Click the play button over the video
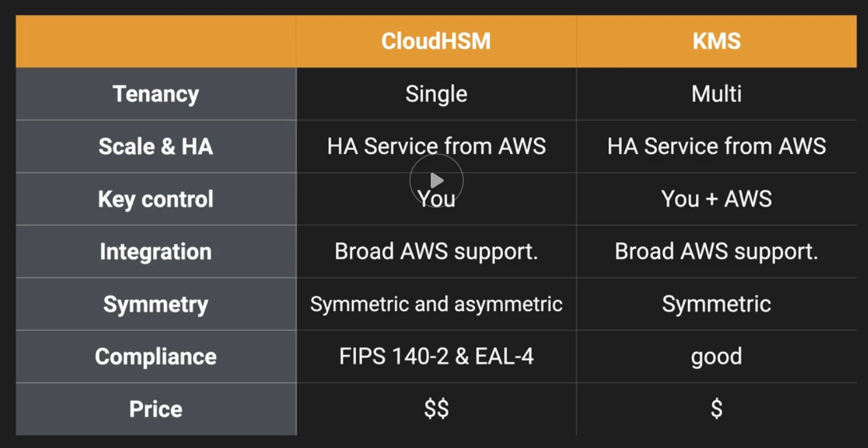 coord(436,180)
